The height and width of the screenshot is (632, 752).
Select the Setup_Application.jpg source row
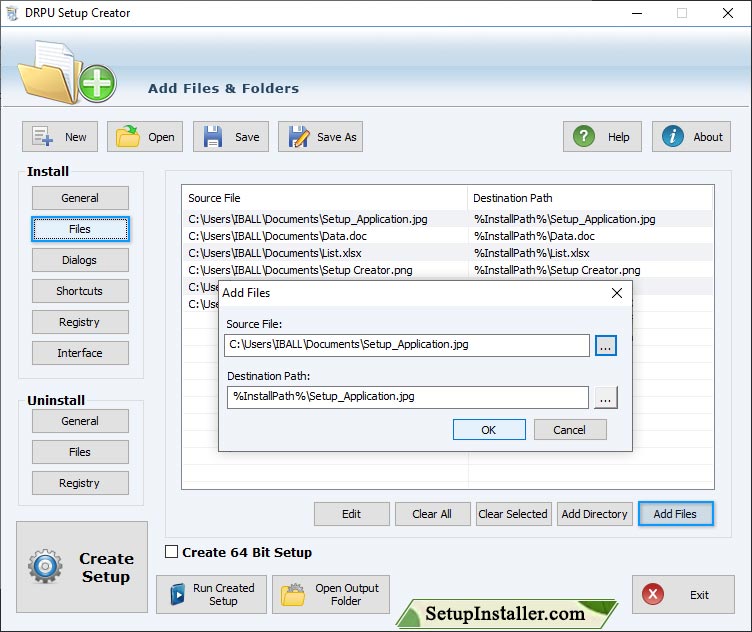click(308, 219)
